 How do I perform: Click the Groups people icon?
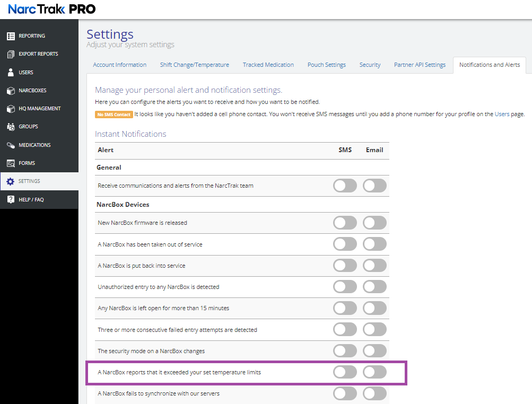tap(11, 127)
